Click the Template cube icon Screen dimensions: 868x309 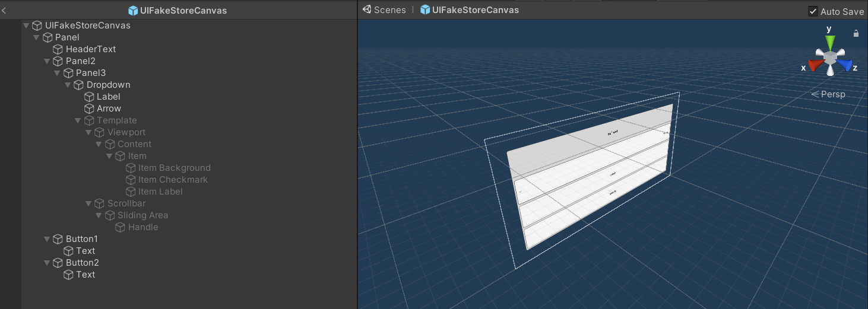(89, 120)
